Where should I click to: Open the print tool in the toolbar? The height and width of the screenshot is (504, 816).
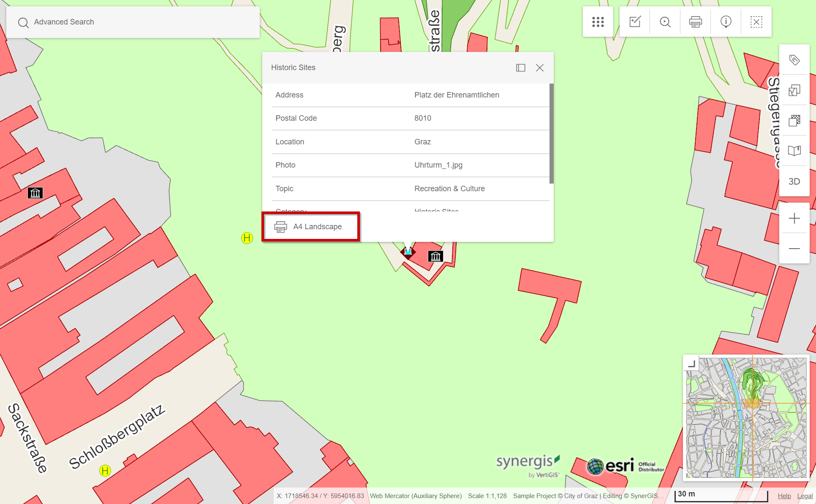(695, 22)
